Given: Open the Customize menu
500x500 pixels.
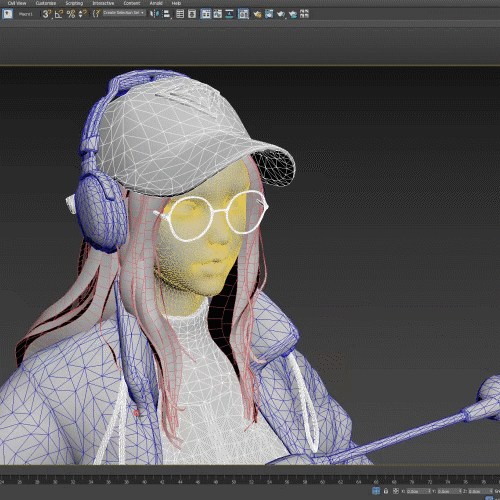Looking at the screenshot, I should [x=46, y=3].
